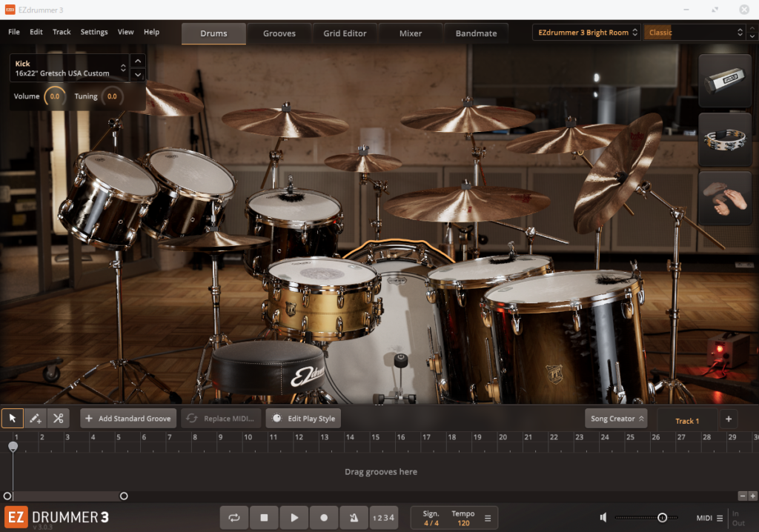The height and width of the screenshot is (532, 759).
Task: Select the scissors cut tool
Action: coord(58,419)
